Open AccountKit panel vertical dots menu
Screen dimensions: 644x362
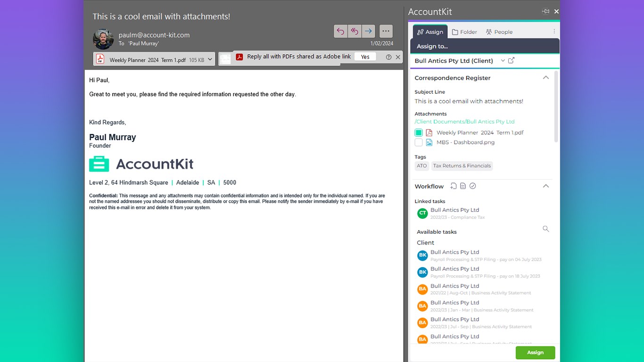tap(554, 32)
